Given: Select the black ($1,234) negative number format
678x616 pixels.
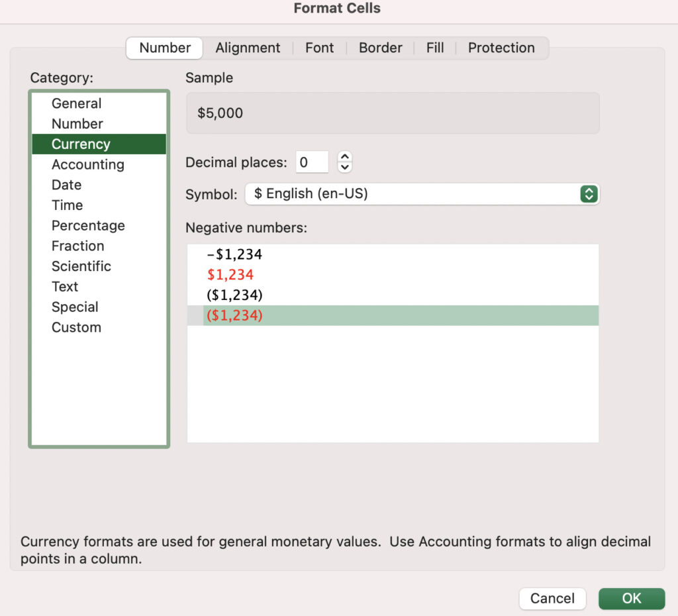Looking at the screenshot, I should click(233, 295).
